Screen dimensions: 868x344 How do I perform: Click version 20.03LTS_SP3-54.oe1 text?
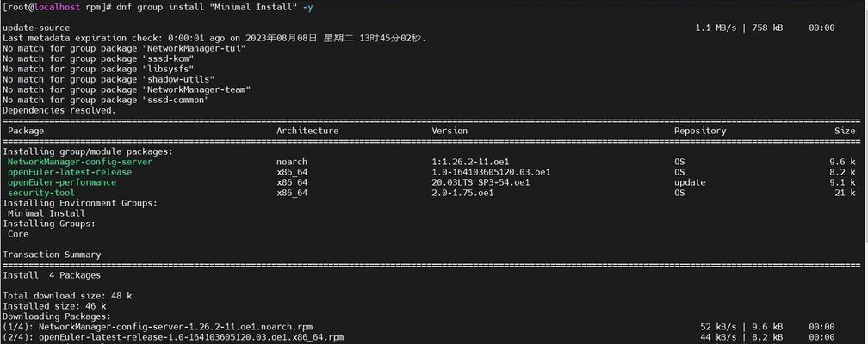[480, 182]
